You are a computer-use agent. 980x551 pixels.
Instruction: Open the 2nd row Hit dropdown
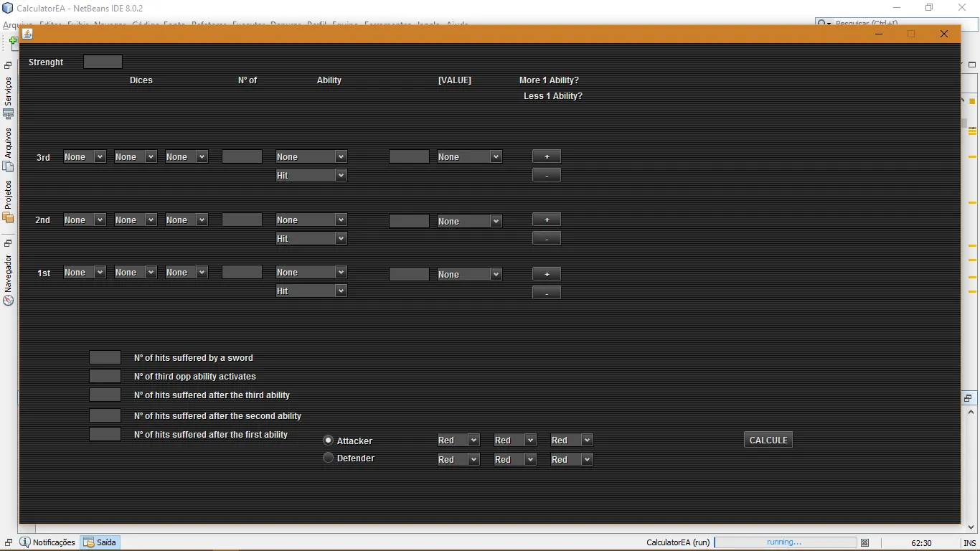pos(311,238)
